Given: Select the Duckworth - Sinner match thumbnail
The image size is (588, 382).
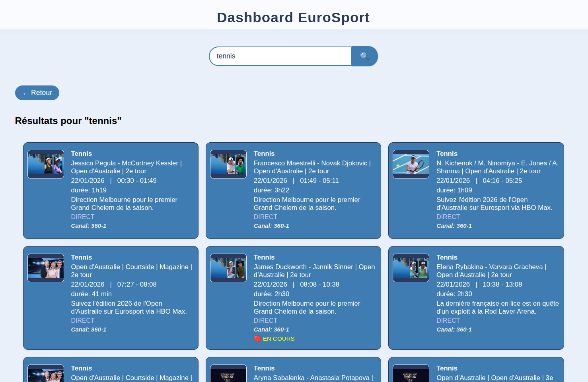Looking at the screenshot, I should (x=228, y=268).
